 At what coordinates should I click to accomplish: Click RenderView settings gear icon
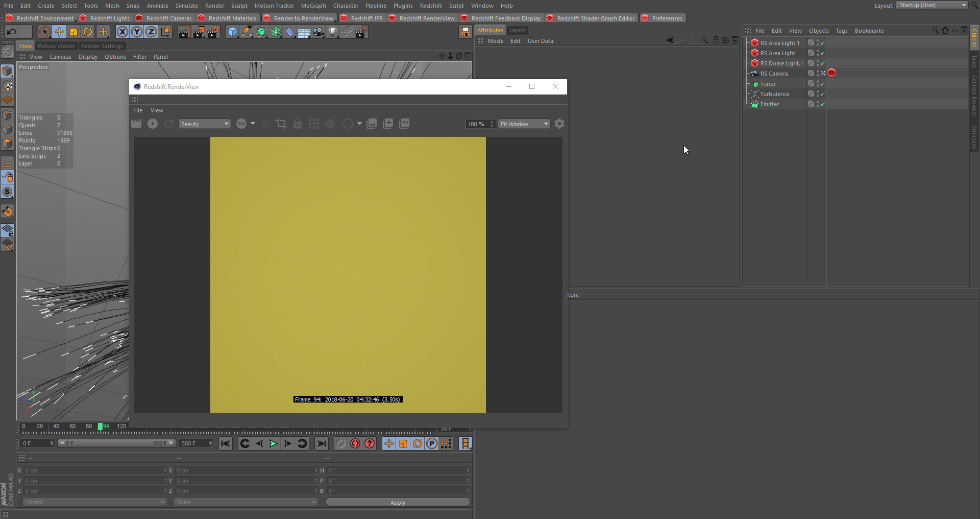coord(559,124)
